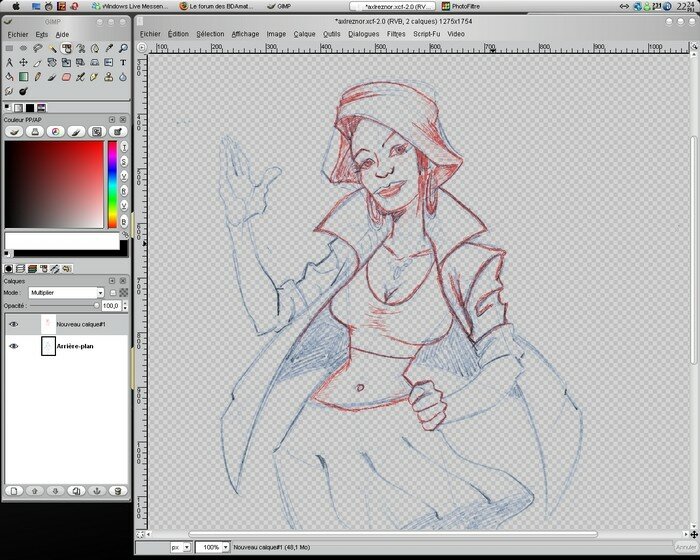Select the Eraser tool
This screenshot has height=560, width=700.
coord(66,77)
